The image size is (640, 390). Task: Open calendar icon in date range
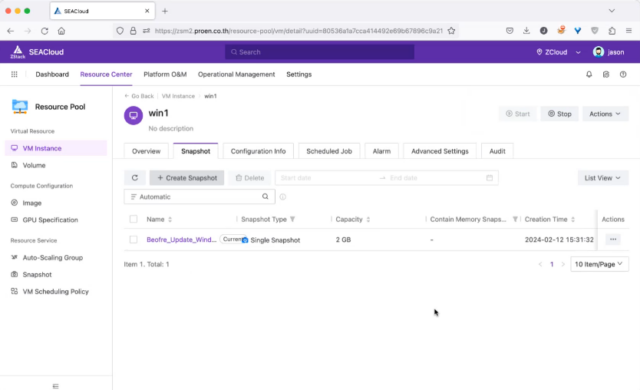[x=489, y=178]
